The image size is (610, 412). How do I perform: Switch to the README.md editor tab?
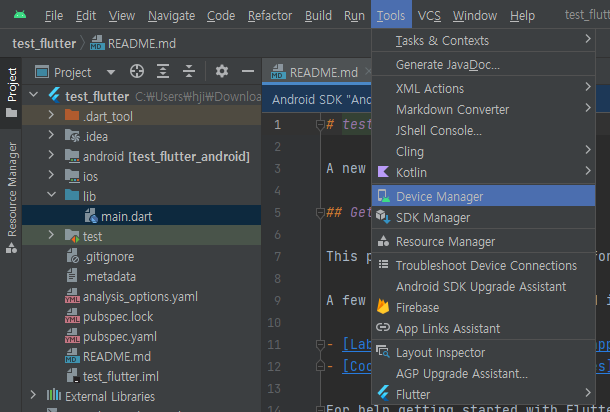pos(317,72)
